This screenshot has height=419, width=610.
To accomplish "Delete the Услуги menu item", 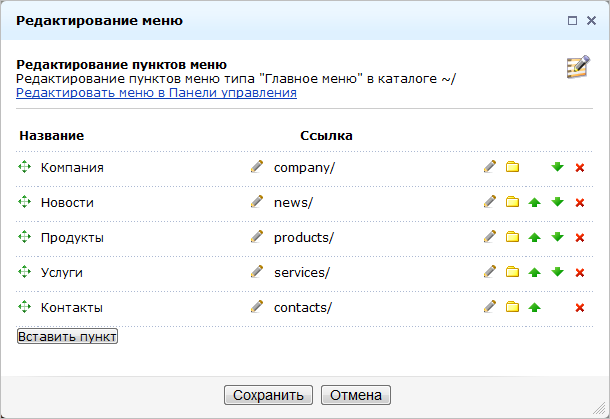I will click(x=580, y=273).
